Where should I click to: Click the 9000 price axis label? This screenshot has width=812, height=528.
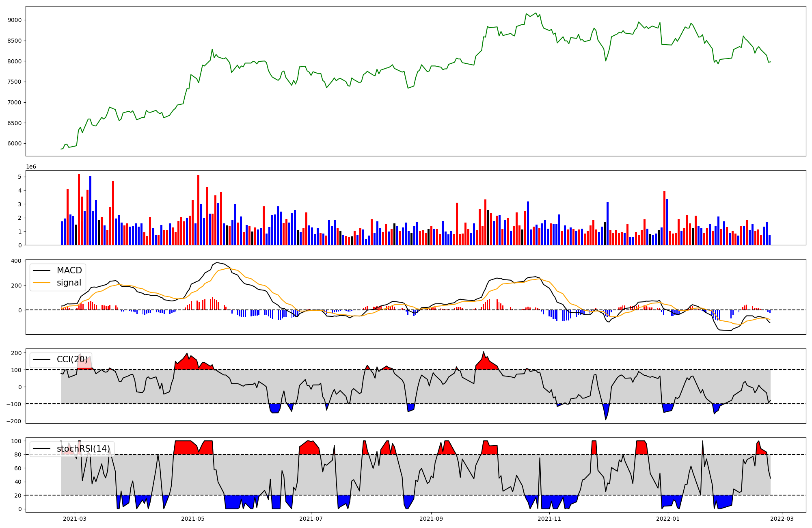coord(15,20)
